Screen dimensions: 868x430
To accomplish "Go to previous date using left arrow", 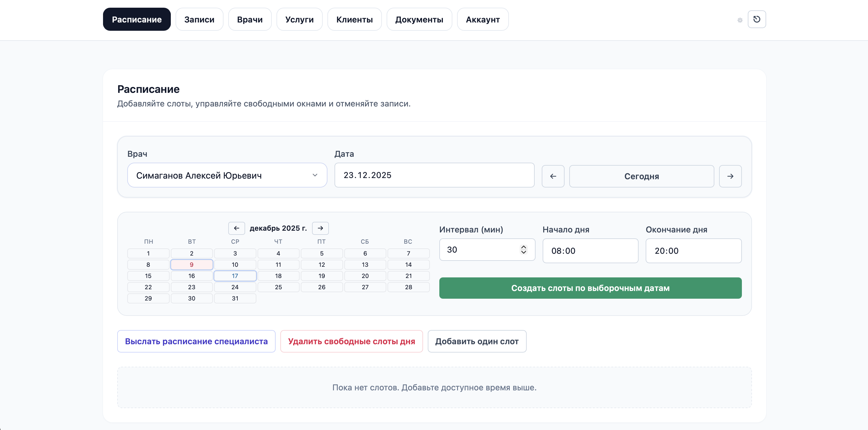I will (x=553, y=176).
